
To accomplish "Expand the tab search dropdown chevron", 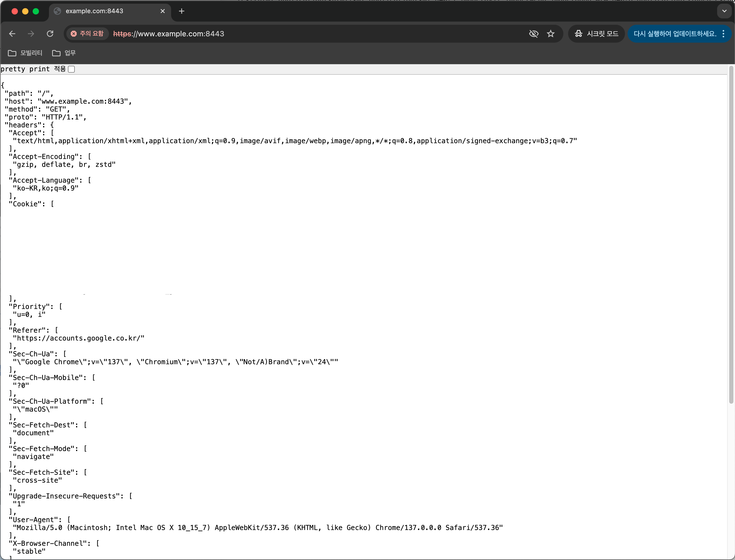I will (x=724, y=11).
